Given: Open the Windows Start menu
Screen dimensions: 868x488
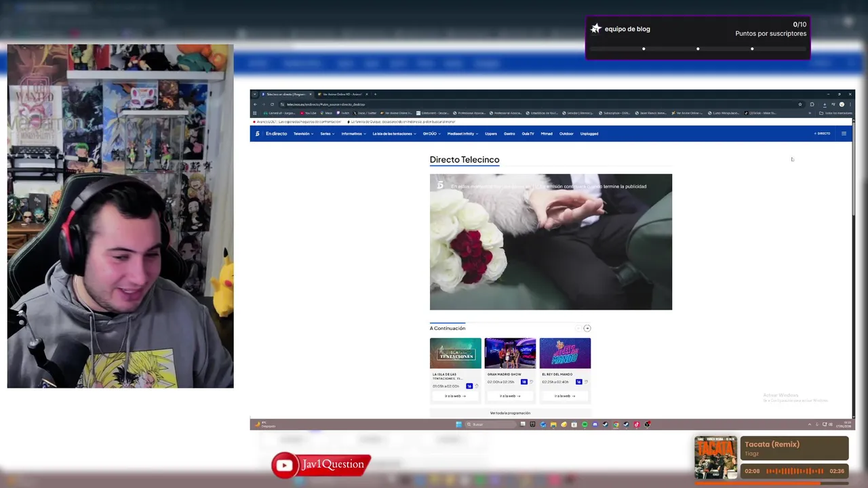Looking at the screenshot, I should tap(458, 424).
